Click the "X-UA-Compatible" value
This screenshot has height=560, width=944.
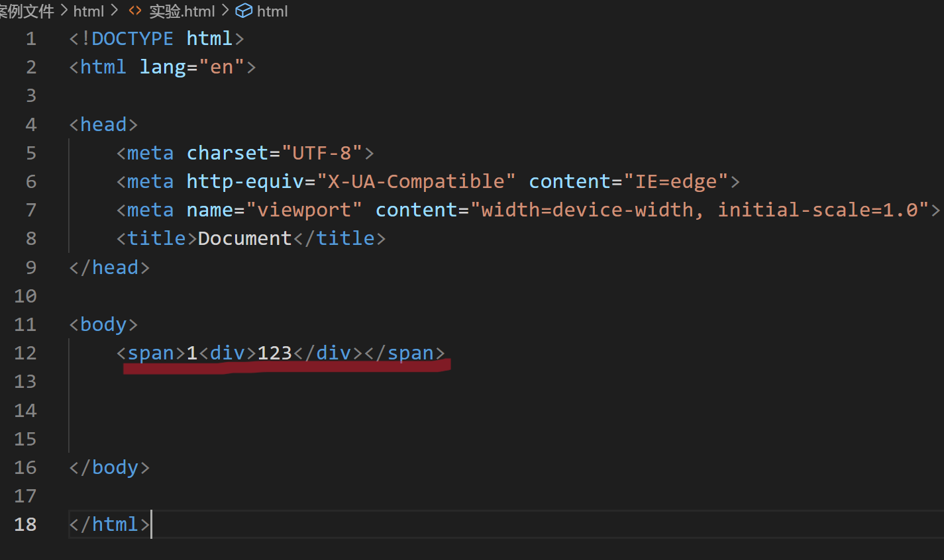point(416,181)
